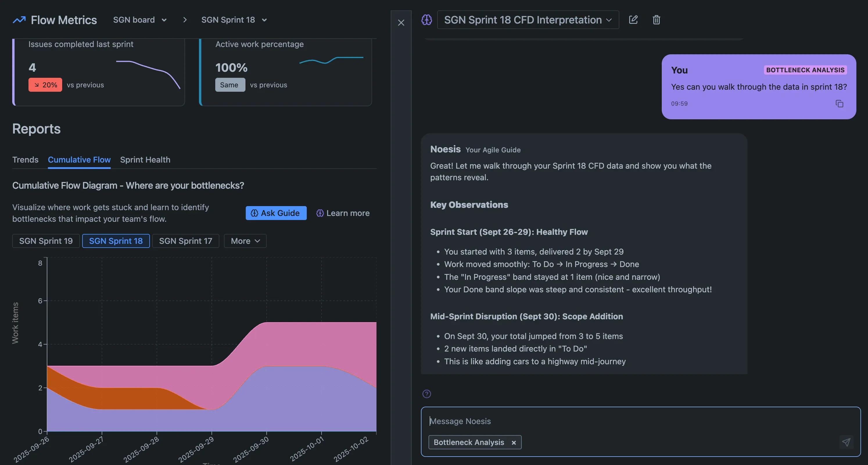Remove the Bottleneck Analysis tag

514,442
